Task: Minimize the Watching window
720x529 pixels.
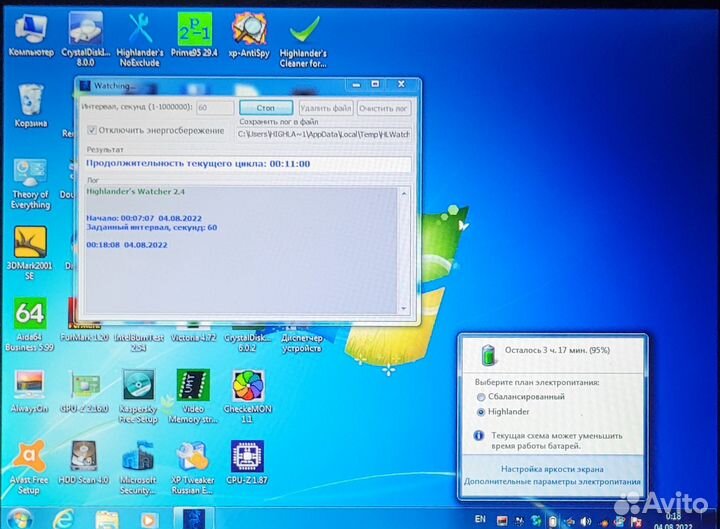Action: coord(356,84)
